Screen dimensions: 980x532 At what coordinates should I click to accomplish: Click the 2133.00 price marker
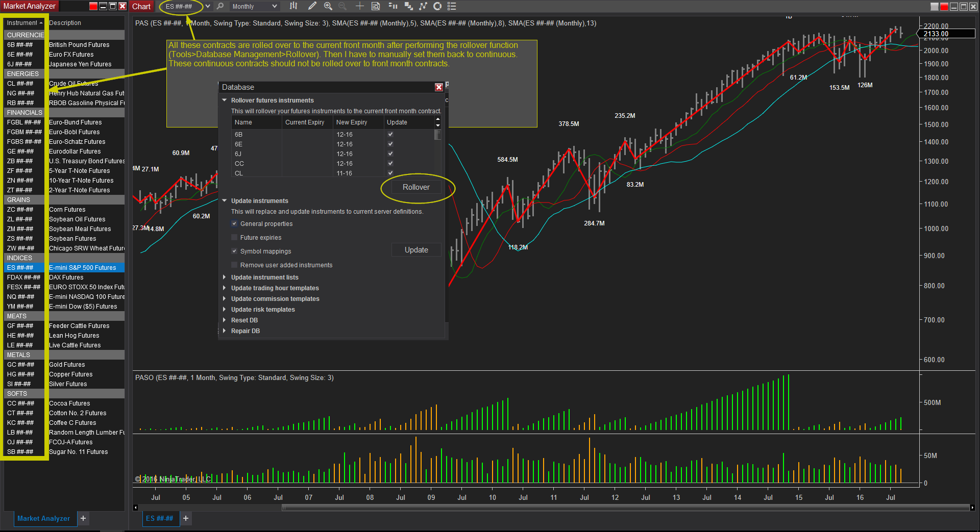(x=946, y=34)
